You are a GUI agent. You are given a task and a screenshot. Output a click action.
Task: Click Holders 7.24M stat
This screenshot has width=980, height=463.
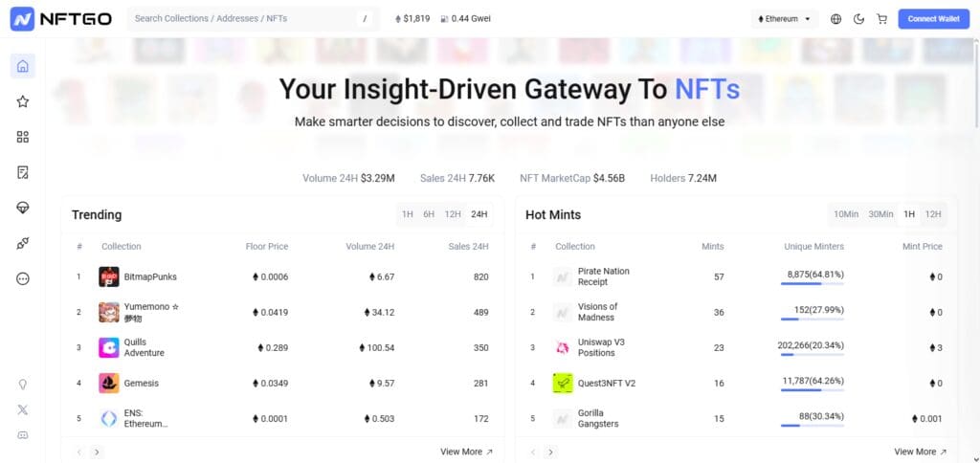[x=683, y=178]
